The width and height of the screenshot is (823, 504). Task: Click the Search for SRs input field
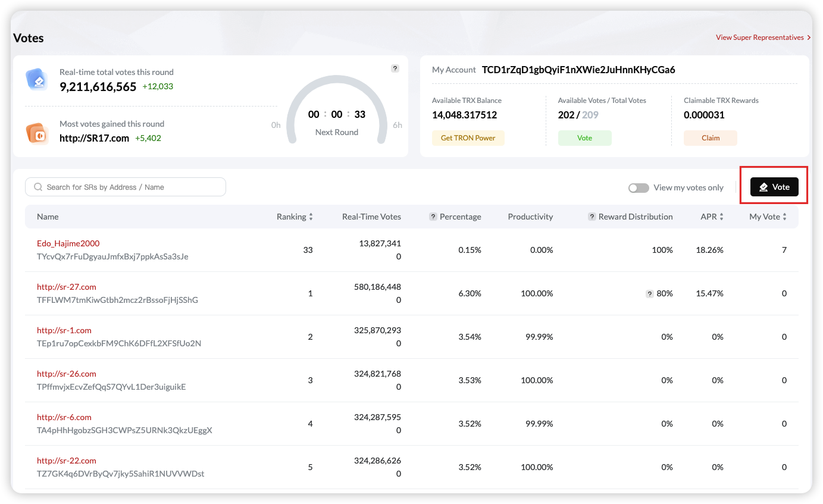tap(126, 187)
